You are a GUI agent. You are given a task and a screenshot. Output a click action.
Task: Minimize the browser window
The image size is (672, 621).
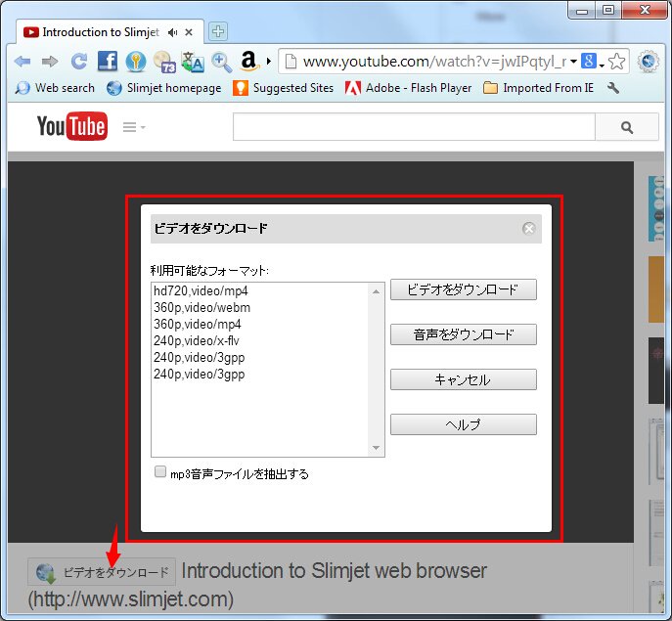[x=582, y=11]
